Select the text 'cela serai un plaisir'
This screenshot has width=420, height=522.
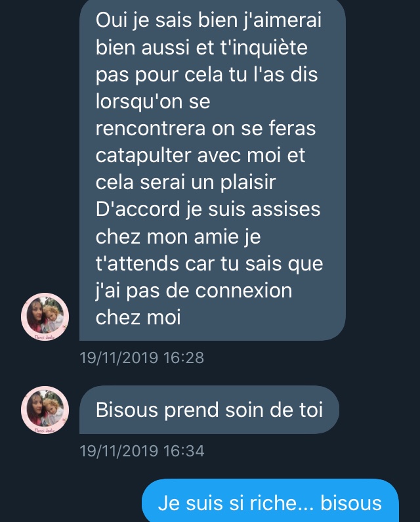(x=186, y=183)
